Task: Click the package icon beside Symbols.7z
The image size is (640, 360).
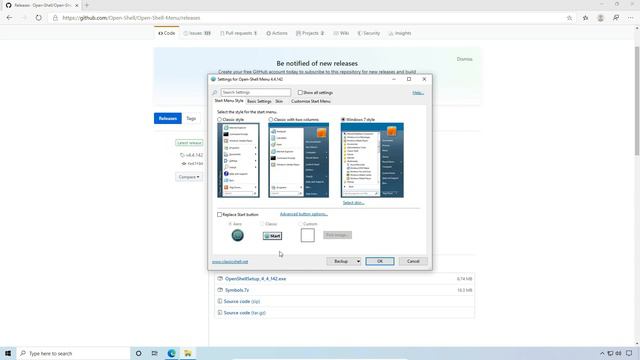Action: click(220, 290)
